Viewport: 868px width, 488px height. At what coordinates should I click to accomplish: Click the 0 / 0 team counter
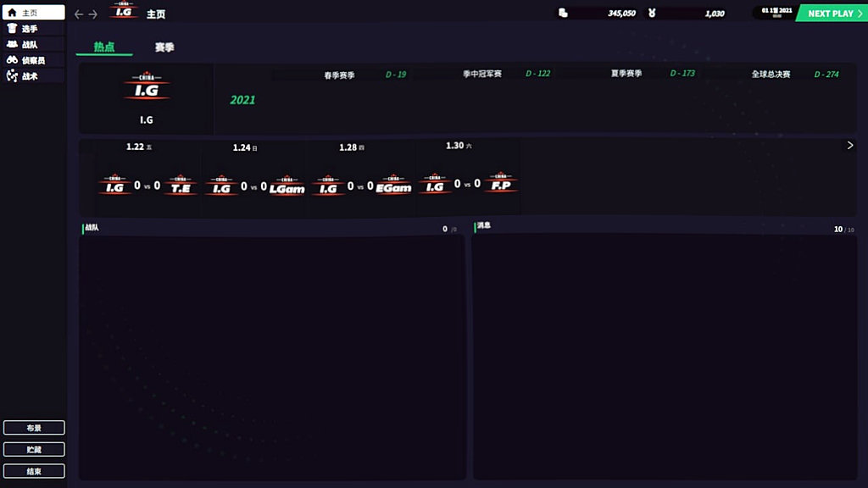449,229
